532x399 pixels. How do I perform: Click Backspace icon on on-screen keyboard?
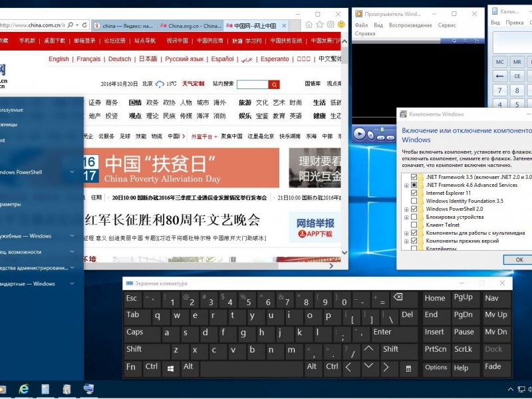point(398,297)
